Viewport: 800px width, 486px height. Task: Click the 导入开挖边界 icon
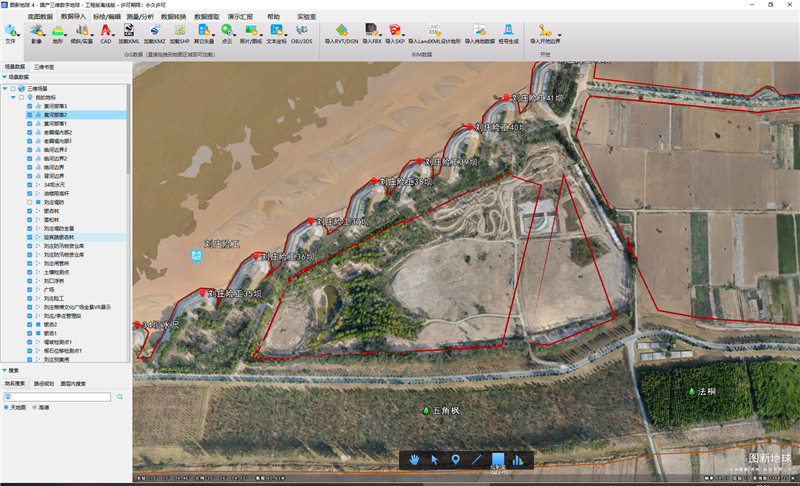click(x=544, y=31)
